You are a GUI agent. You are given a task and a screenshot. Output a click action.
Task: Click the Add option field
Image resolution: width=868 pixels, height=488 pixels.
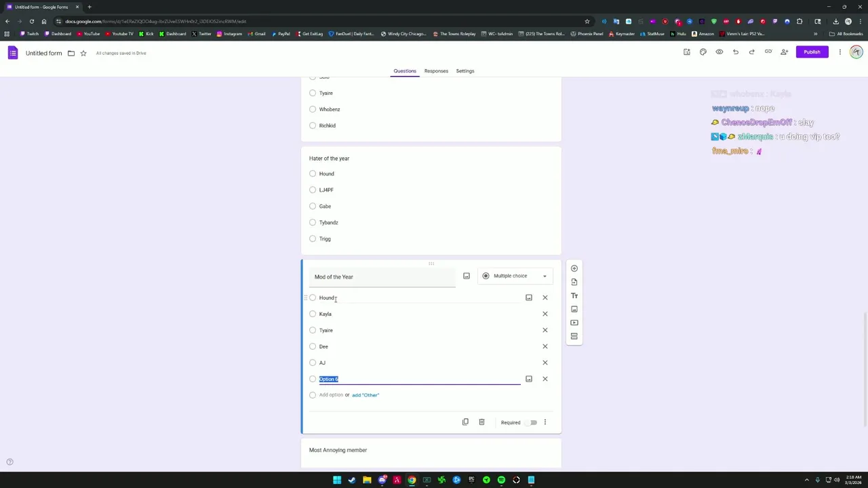coord(331,395)
